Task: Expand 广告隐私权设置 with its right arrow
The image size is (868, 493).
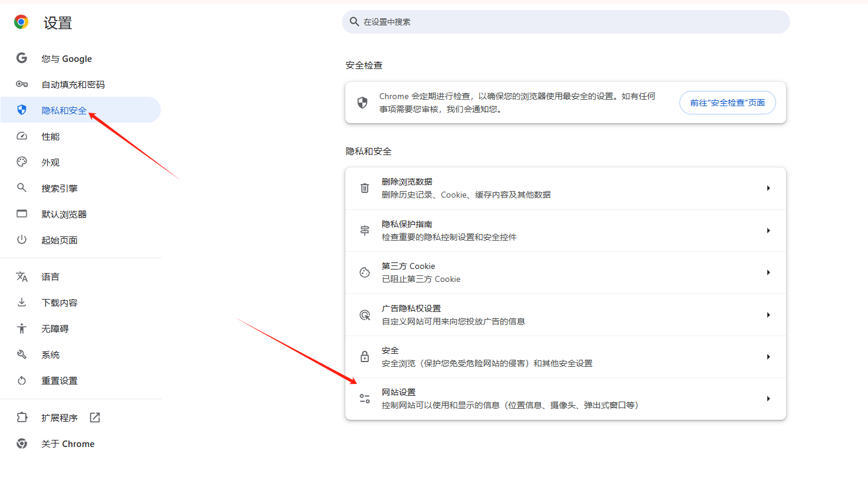Action: 768,315
